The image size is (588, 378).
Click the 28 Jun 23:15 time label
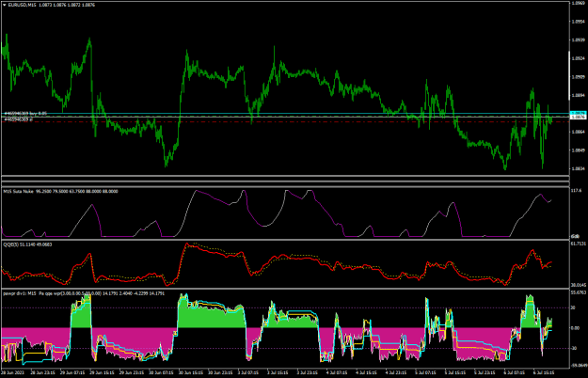click(x=42, y=373)
